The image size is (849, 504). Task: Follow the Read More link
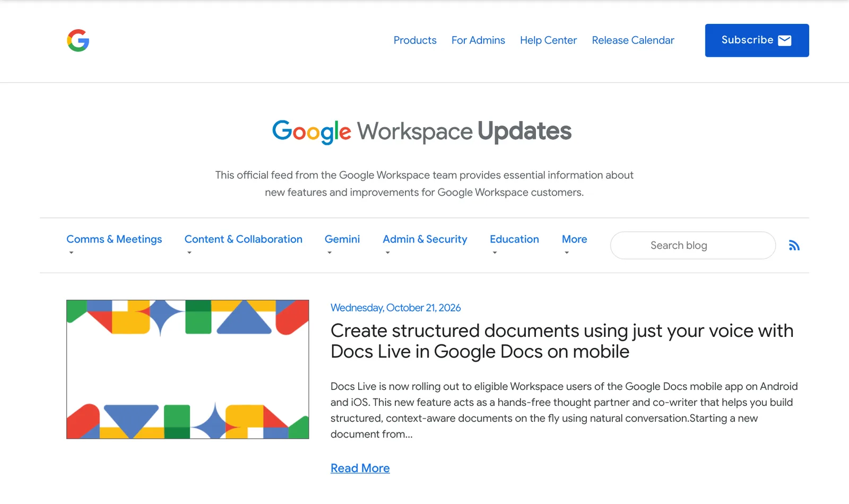(360, 468)
